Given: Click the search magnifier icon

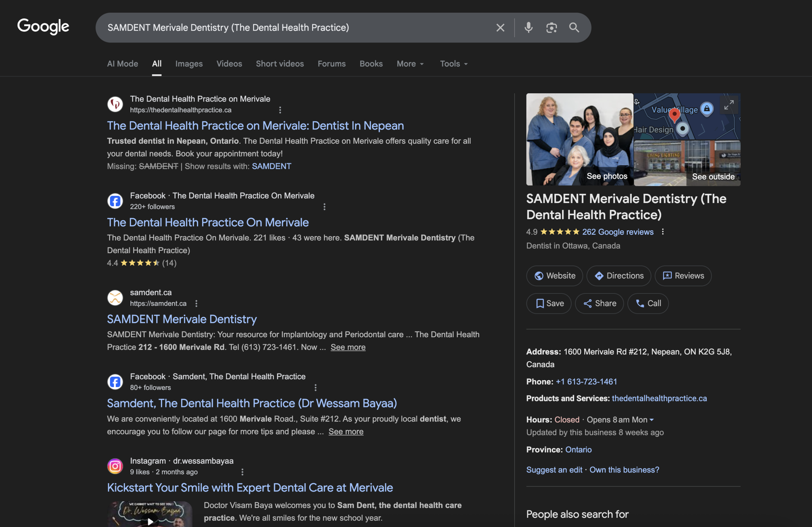Looking at the screenshot, I should (574, 27).
